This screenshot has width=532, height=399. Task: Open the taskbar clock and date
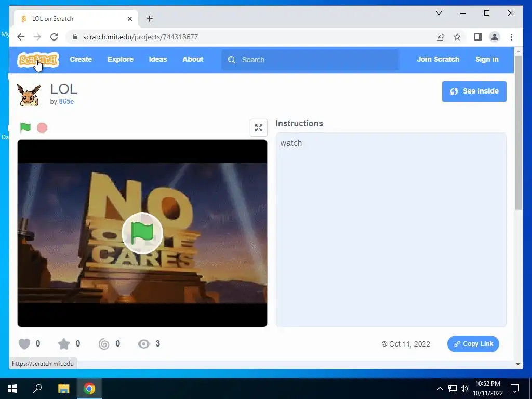point(488,389)
